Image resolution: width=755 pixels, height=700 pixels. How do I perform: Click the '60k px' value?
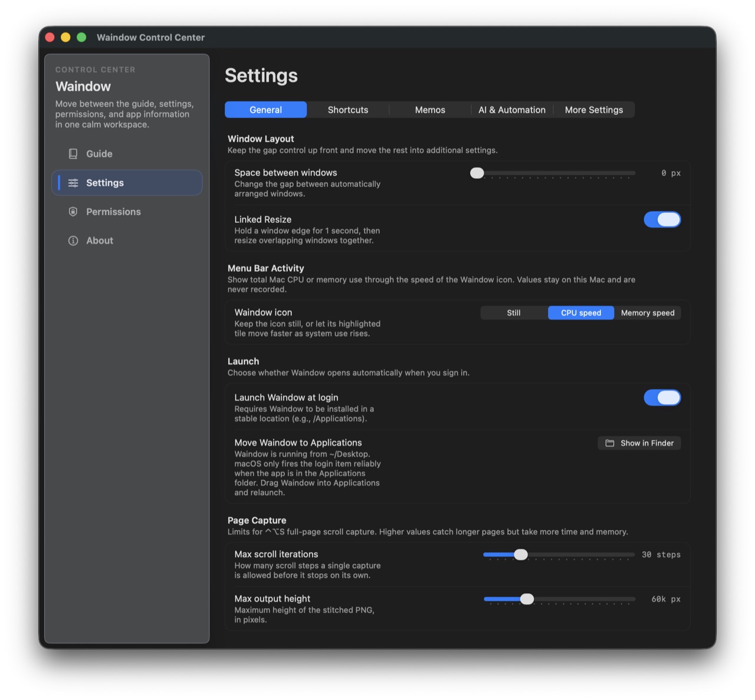666,599
